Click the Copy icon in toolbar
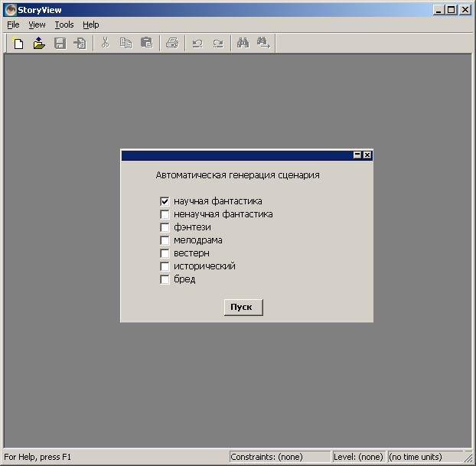Screen dimensions: 476x466 126,44
